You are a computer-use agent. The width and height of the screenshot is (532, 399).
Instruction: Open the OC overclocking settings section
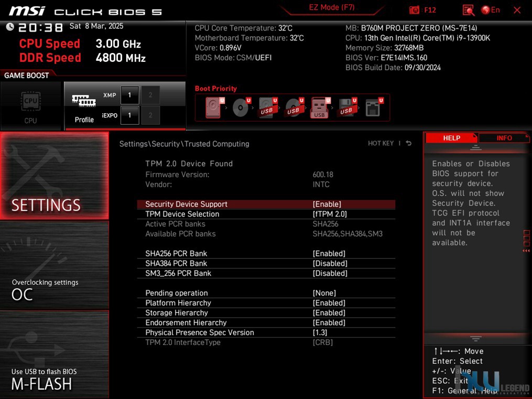pyautogui.click(x=55, y=265)
